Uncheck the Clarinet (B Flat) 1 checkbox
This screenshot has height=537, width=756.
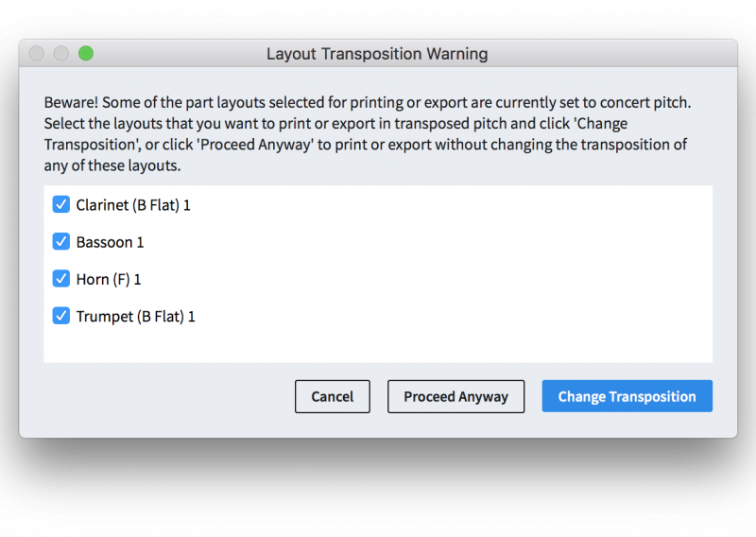click(x=61, y=204)
